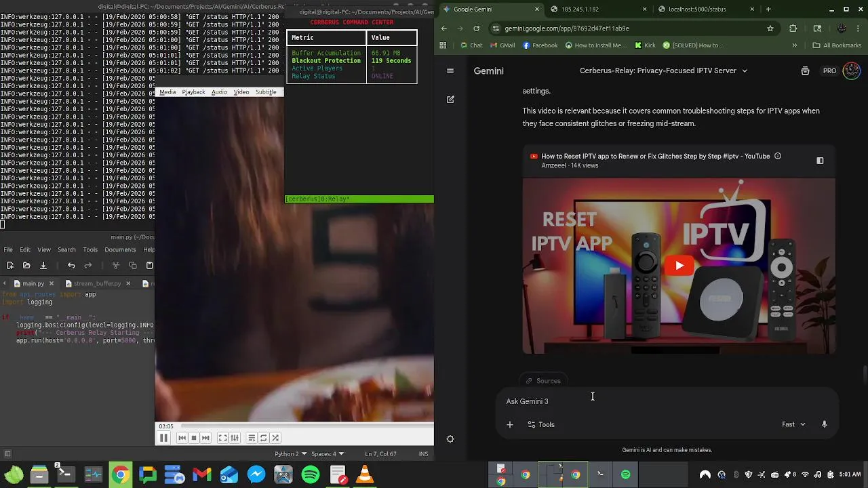Click VLC previous track button

point(182,438)
